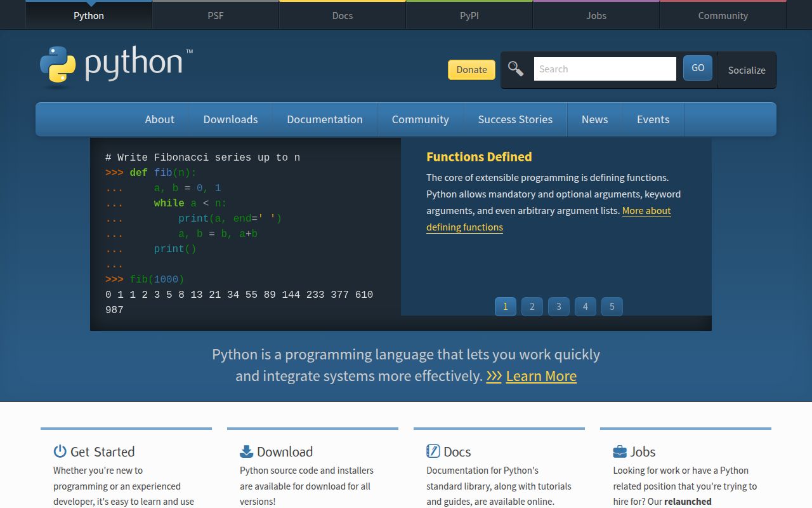The width and height of the screenshot is (812, 508).
Task: Focus the Search input field
Action: click(605, 69)
